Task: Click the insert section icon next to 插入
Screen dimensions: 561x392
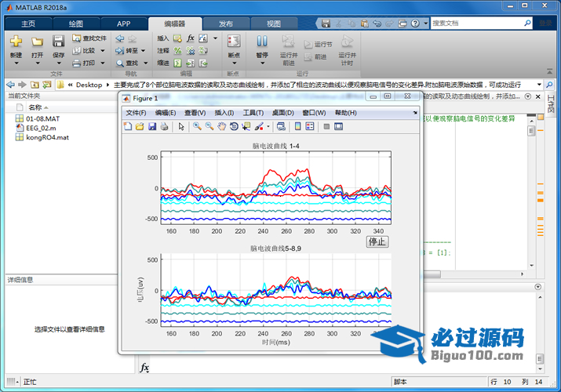Action: click(177, 38)
